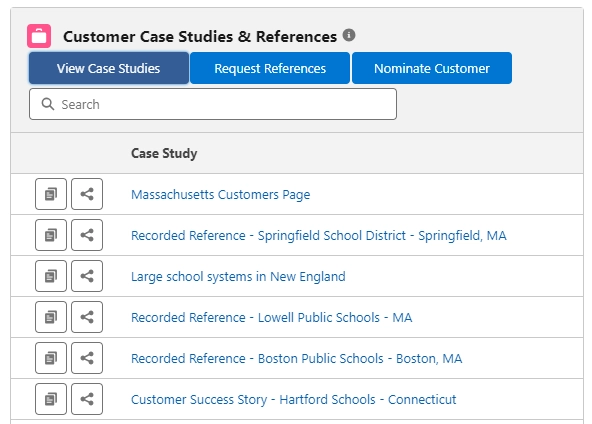This screenshot has height=424, width=592.
Task: Share the Hartford Schools success story
Action: tap(87, 399)
